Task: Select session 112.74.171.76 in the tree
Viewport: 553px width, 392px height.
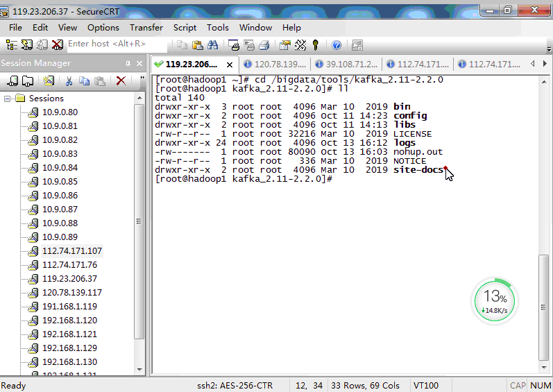Action: click(x=69, y=265)
